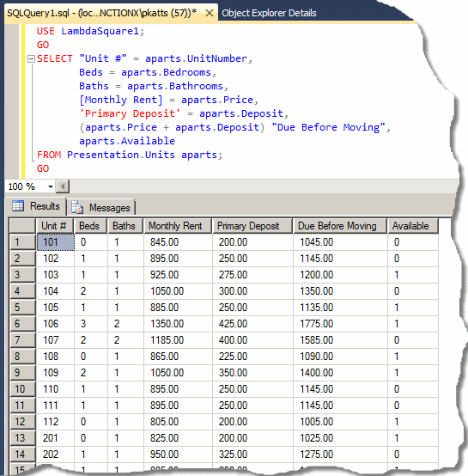Viewport: 468px width, 476px height.
Task: Click the Unit # column header
Action: (x=55, y=226)
